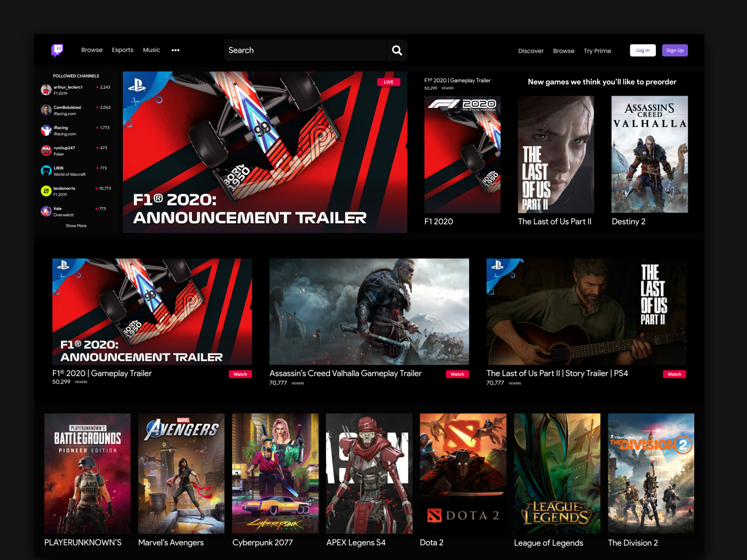Open Cyberpunk 2077 game cover
The width and height of the screenshot is (747, 560).
click(x=275, y=474)
